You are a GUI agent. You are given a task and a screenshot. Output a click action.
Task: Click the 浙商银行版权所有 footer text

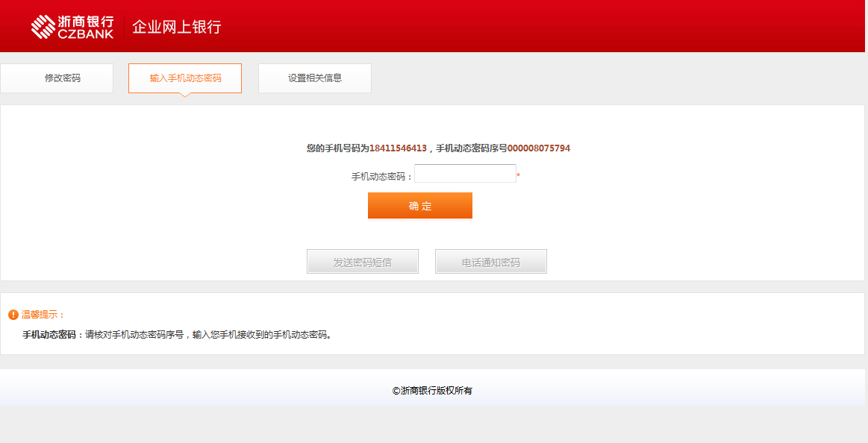coord(433,390)
